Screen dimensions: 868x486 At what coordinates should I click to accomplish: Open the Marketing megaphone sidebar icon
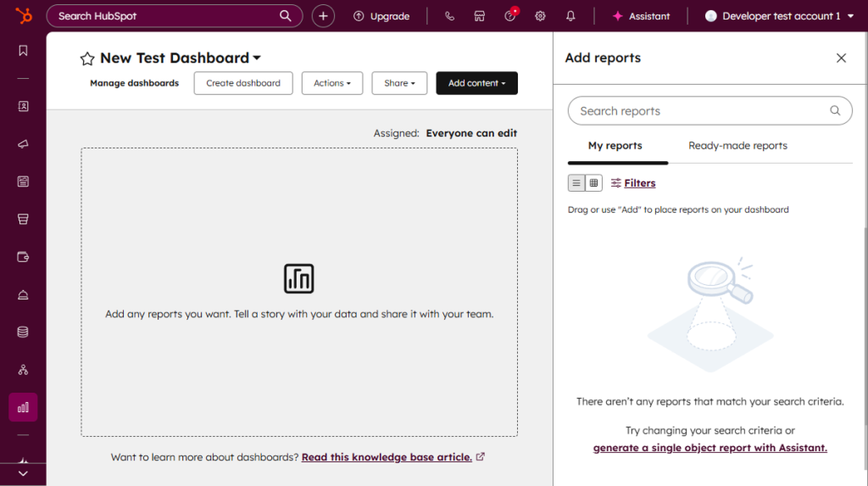(23, 144)
